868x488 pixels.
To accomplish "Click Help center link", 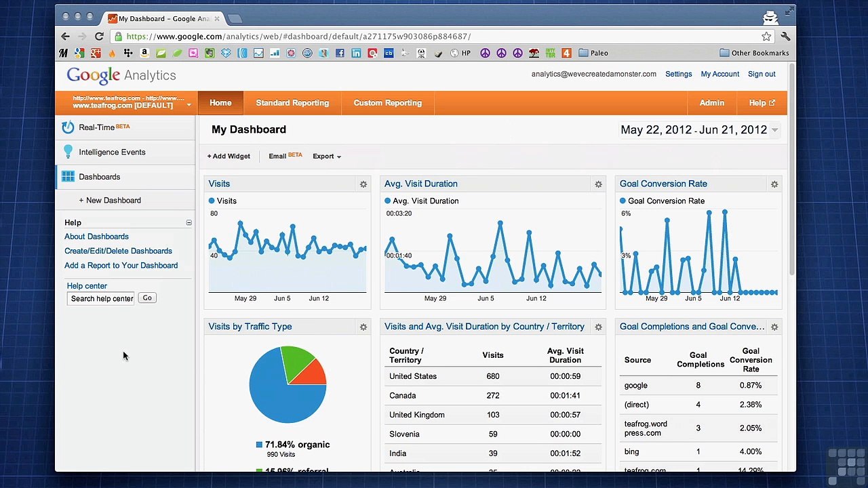I will click(87, 286).
